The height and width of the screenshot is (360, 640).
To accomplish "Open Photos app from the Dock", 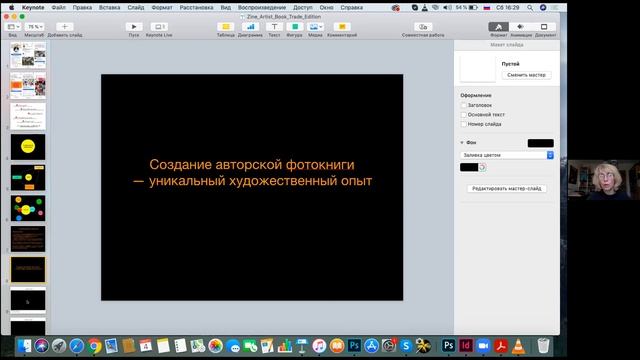I will pyautogui.click(x=216, y=346).
